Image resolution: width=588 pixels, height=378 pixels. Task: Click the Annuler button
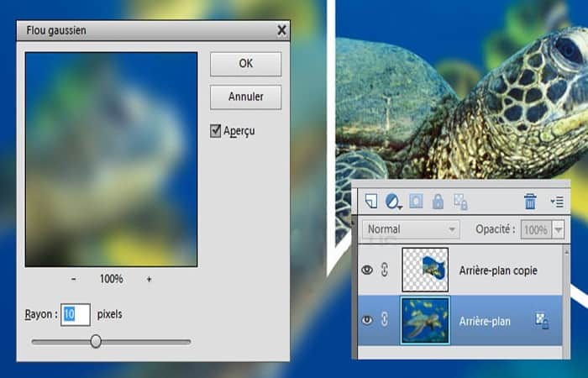245,97
